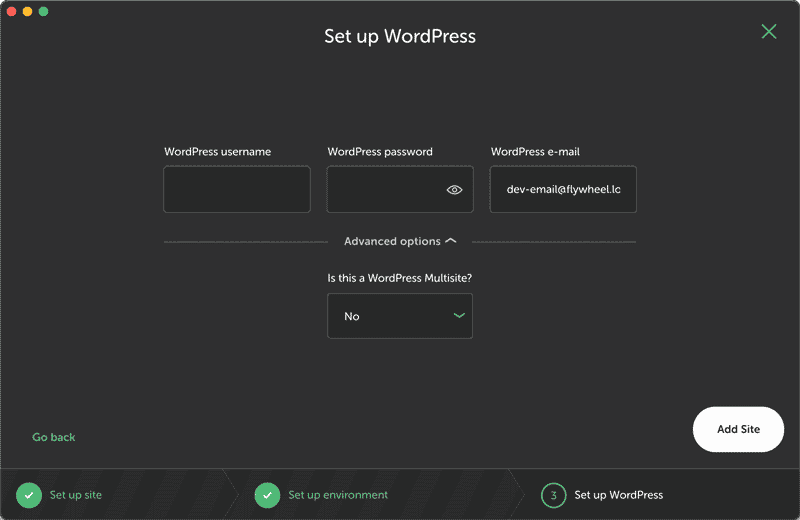Collapse the Advanced options section
The image size is (800, 520).
(400, 241)
